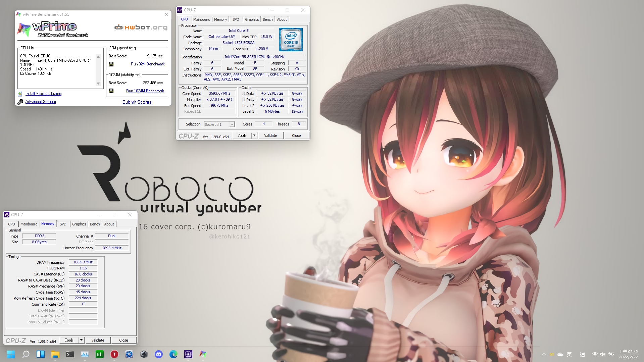Viewport: 644px width, 362px height.
Task: Open taskbar Search
Action: pyautogui.click(x=26, y=354)
